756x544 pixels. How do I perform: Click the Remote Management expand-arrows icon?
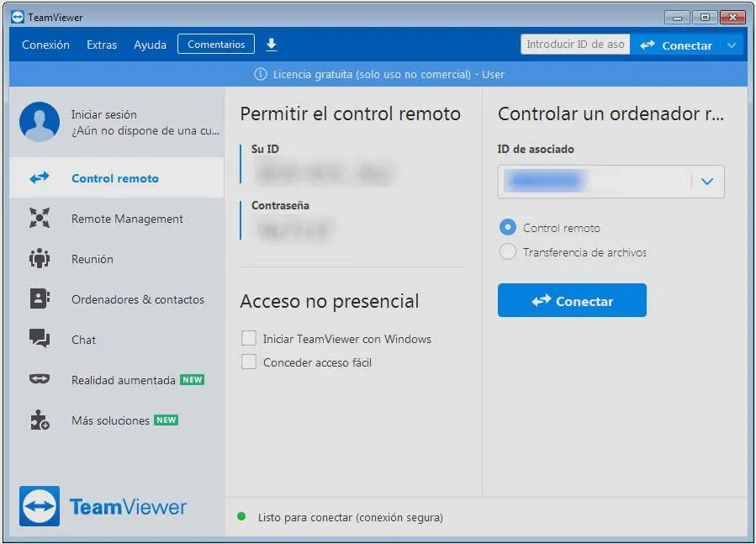click(x=40, y=218)
